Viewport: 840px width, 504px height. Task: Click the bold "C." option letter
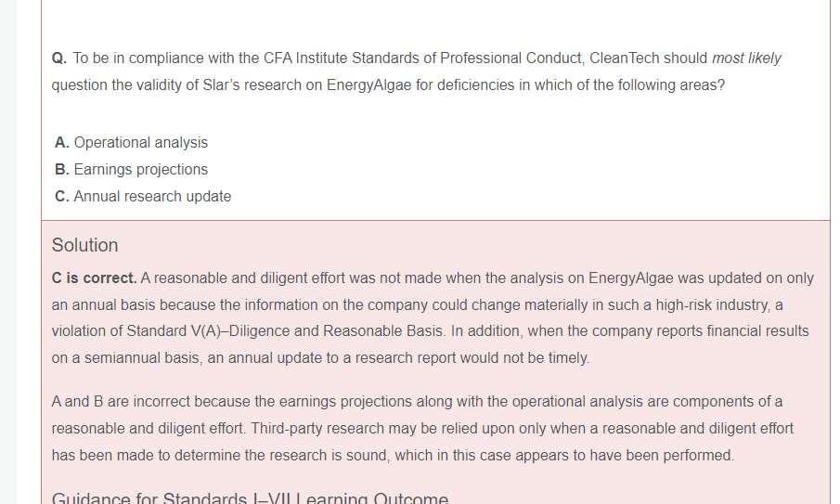click(62, 197)
